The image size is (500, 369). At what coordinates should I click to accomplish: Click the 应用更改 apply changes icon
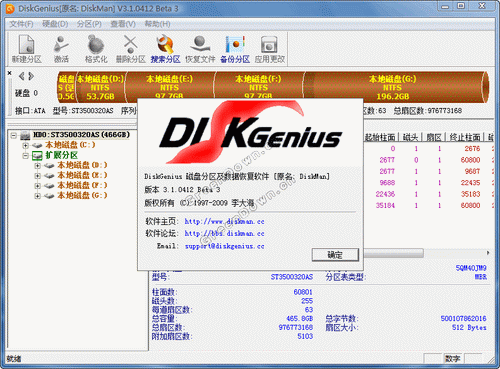pos(270,49)
